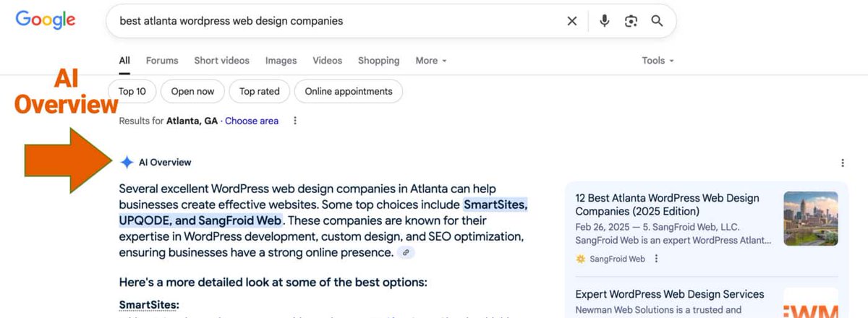The height and width of the screenshot is (318, 868).
Task: Switch to the Images tab
Action: tap(281, 61)
